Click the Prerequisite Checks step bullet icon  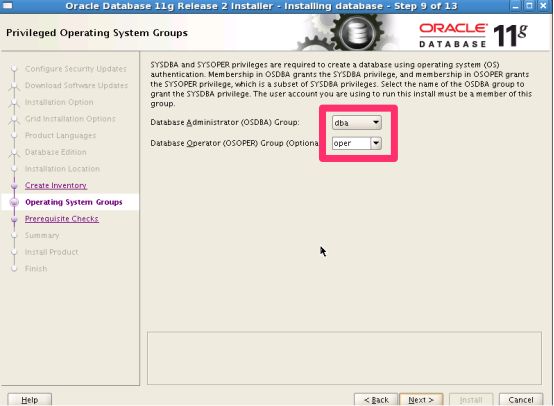click(14, 219)
